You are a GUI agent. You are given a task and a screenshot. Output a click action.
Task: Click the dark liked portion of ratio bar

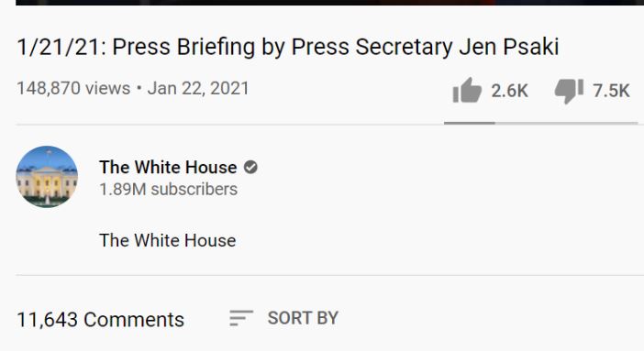pos(470,123)
